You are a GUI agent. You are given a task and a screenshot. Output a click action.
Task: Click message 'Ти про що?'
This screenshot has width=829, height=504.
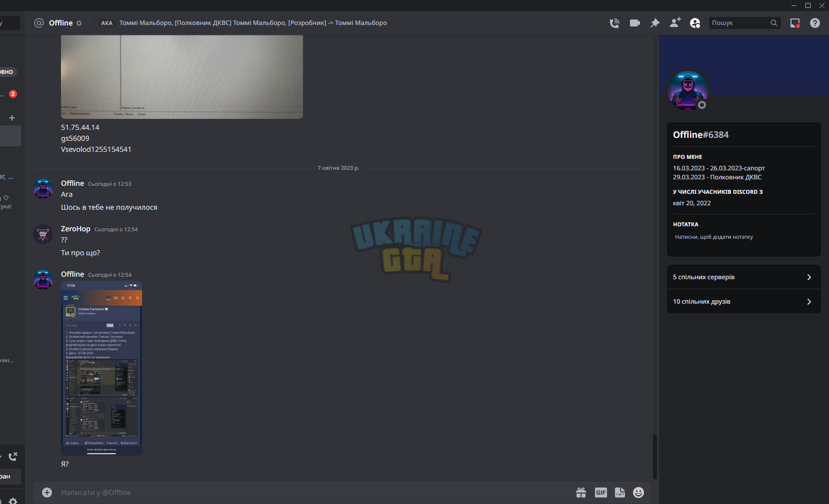coord(80,253)
